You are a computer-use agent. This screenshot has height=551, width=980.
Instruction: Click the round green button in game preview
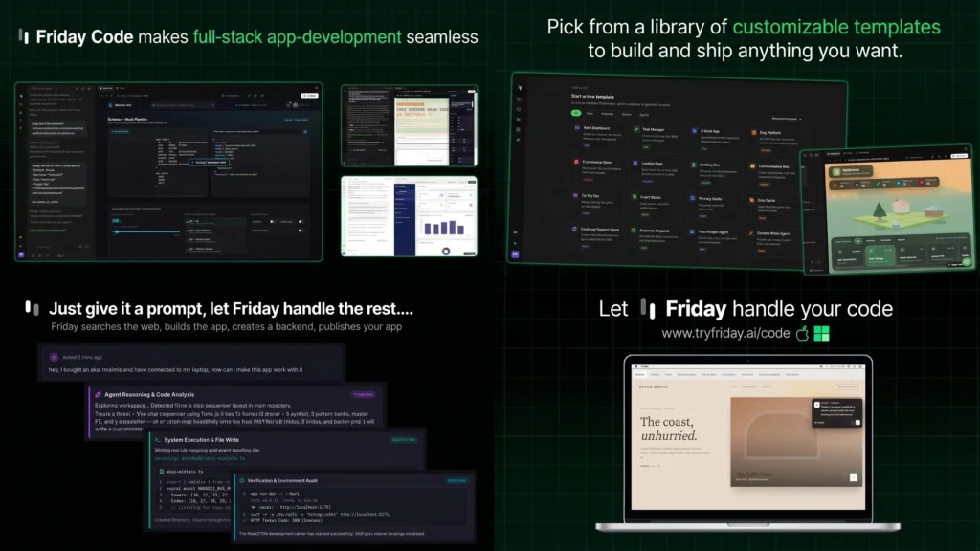click(x=967, y=262)
